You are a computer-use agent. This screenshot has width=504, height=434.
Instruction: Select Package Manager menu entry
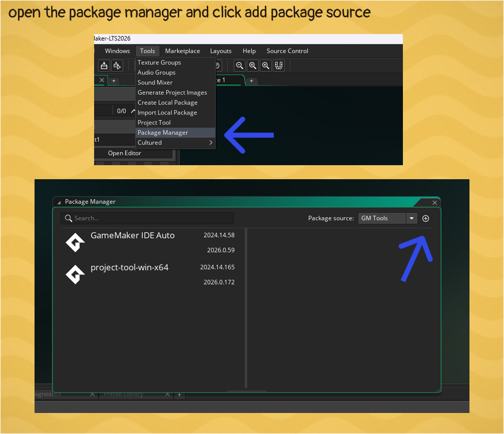pyautogui.click(x=176, y=133)
